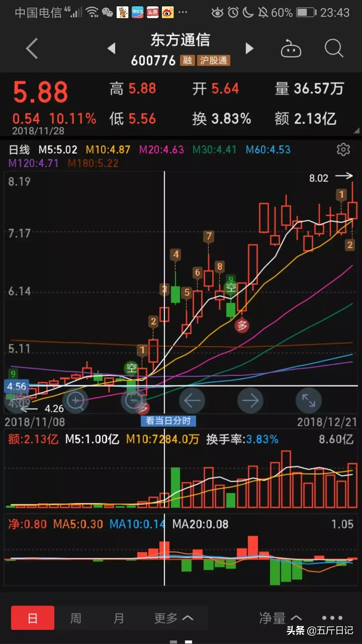Tap the 换手率:3.83% volume label
This screenshot has width=362, height=644.
tap(242, 439)
